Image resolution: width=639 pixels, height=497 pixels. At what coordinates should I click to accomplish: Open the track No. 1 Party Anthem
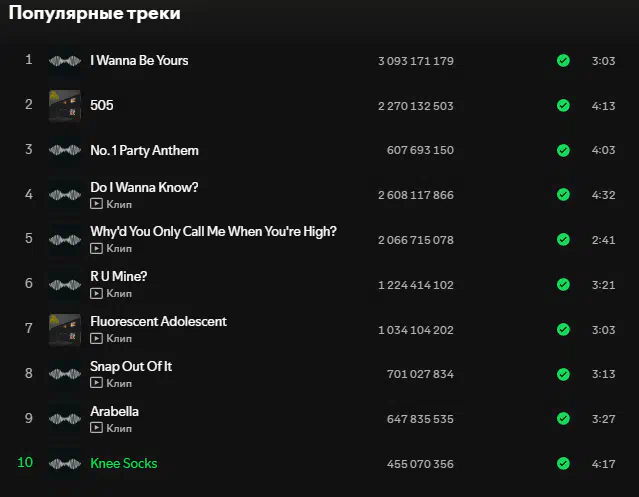tap(144, 150)
